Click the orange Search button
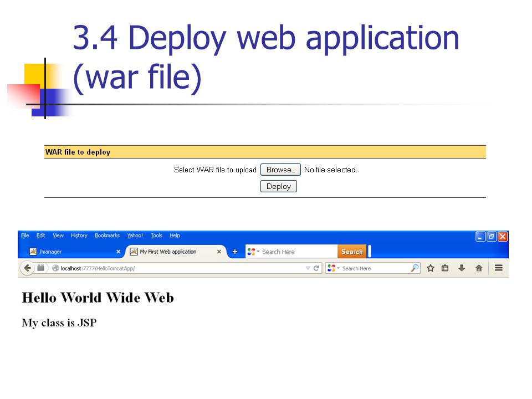532x399 pixels. (352, 252)
